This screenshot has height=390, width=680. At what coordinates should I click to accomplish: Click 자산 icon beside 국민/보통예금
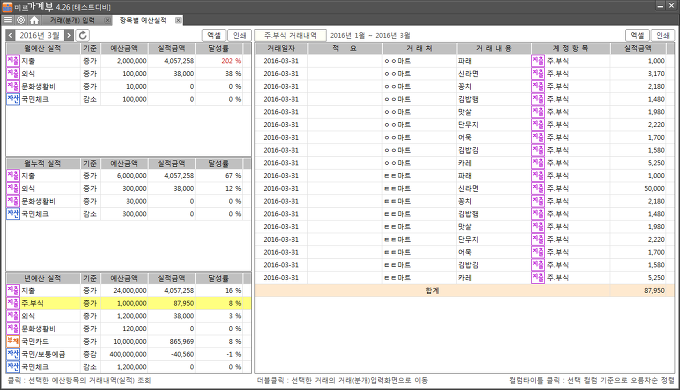pyautogui.click(x=13, y=354)
